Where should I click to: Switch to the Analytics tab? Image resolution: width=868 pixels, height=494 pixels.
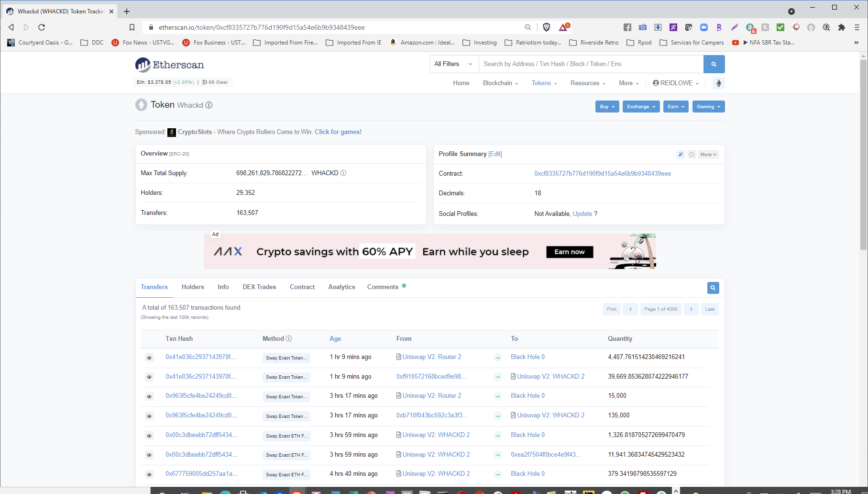point(341,287)
